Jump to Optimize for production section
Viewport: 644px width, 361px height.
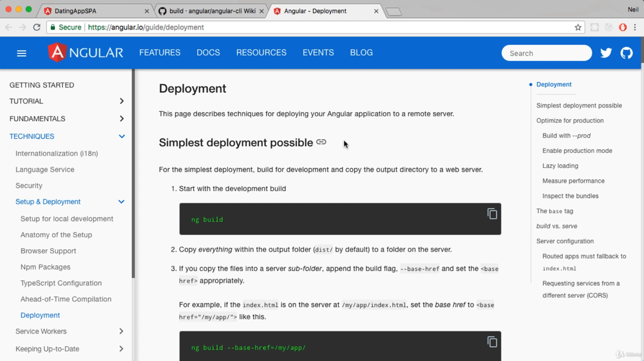(x=570, y=120)
